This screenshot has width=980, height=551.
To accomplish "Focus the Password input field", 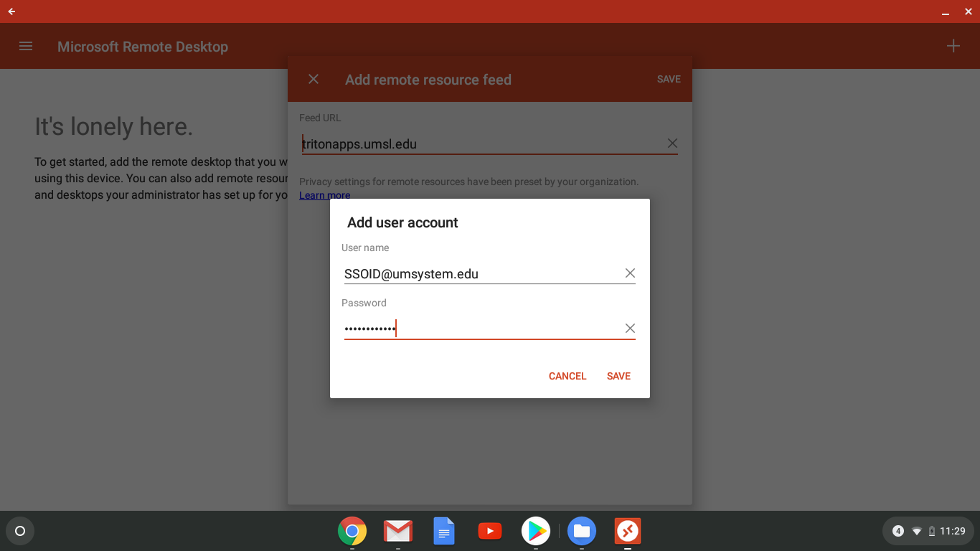I will pyautogui.click(x=481, y=329).
